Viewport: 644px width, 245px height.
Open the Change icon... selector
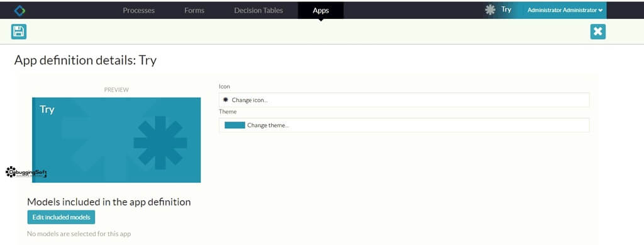404,100
